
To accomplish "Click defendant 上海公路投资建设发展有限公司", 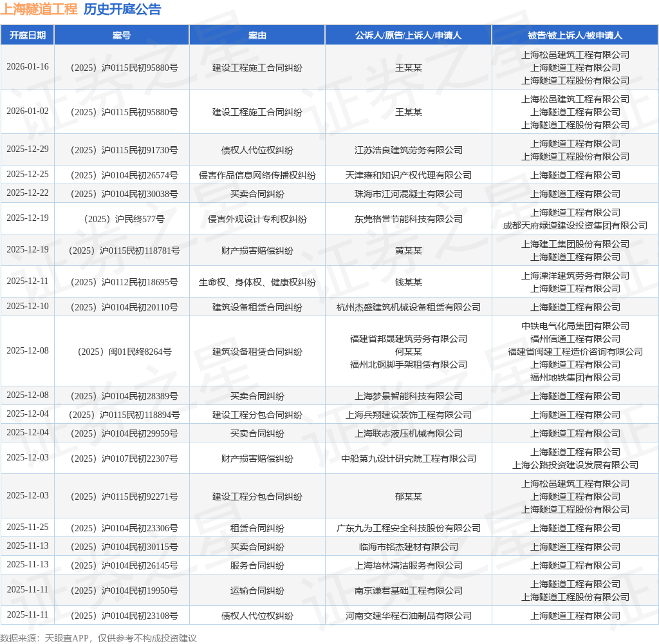I will pos(575,465).
